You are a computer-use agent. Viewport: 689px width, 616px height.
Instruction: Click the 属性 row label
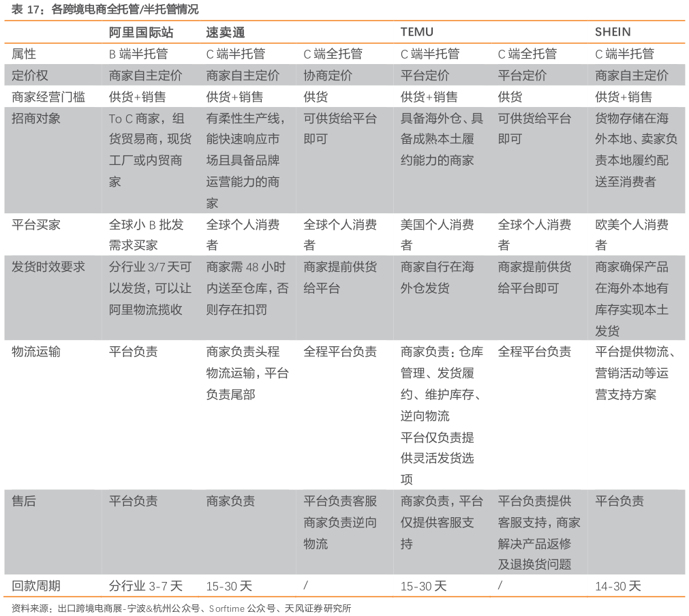point(25,54)
